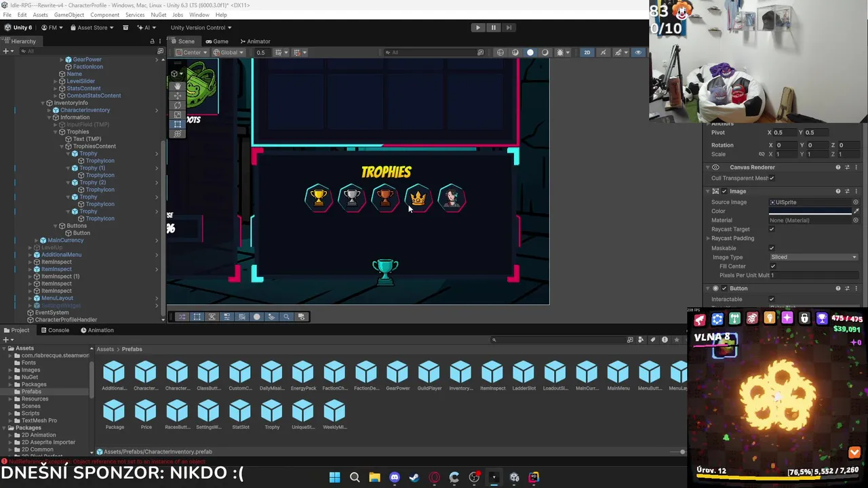Switch to the Animator tab
868x488 pixels.
click(254, 41)
